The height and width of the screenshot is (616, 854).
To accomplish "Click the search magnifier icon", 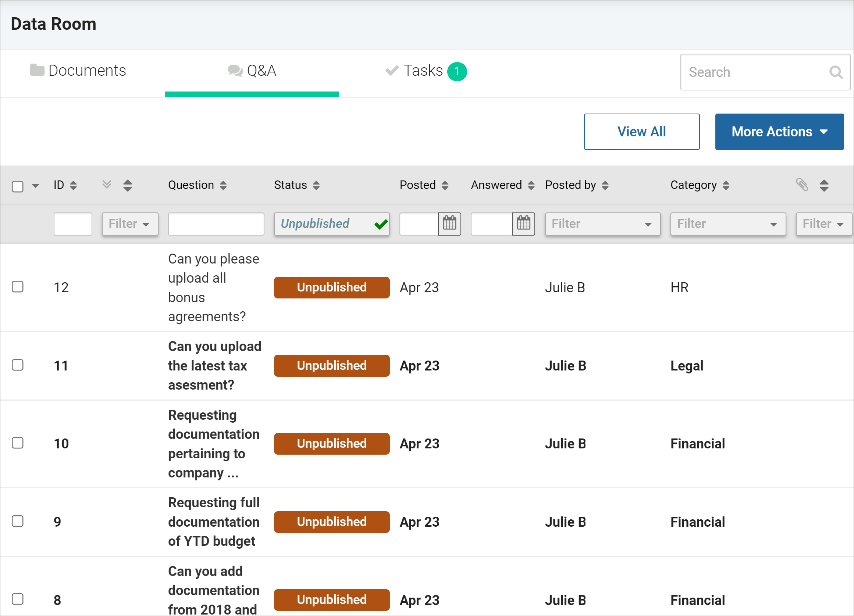I will pos(836,72).
